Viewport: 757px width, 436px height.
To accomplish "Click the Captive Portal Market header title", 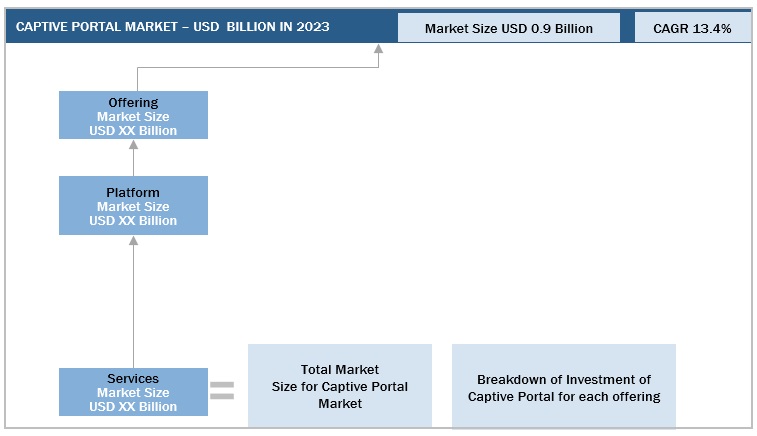I will (172, 27).
